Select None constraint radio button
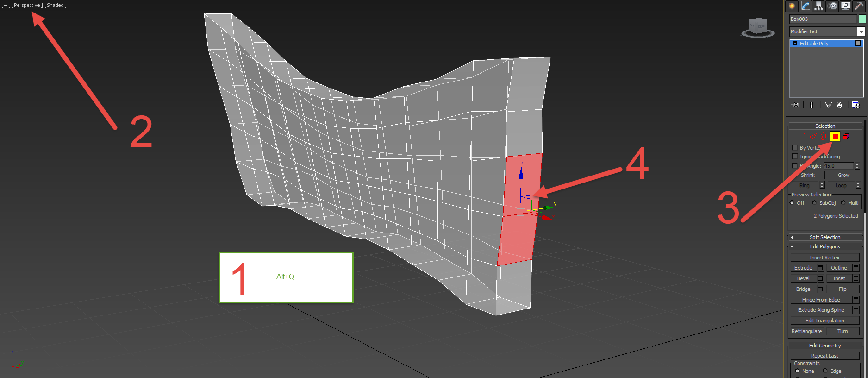 797,371
